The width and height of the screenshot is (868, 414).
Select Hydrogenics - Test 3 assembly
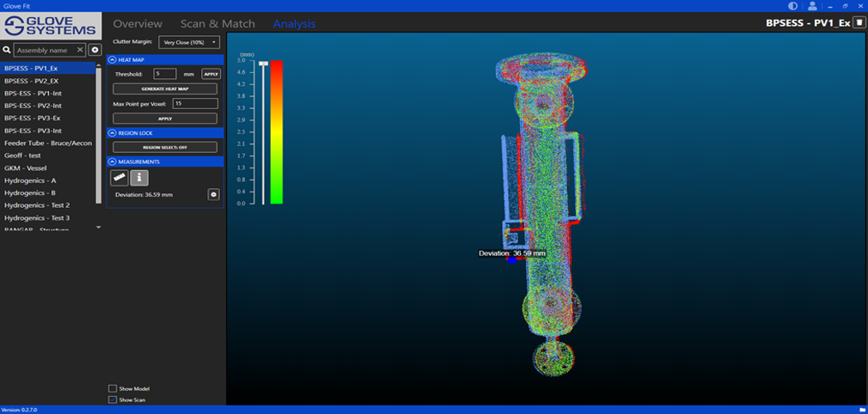(x=47, y=218)
